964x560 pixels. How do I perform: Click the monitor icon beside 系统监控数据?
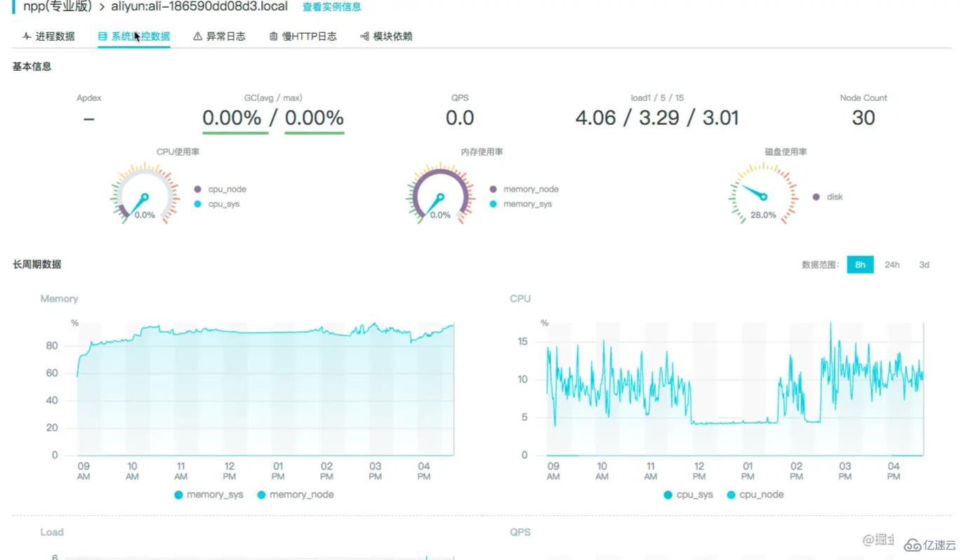(x=103, y=36)
